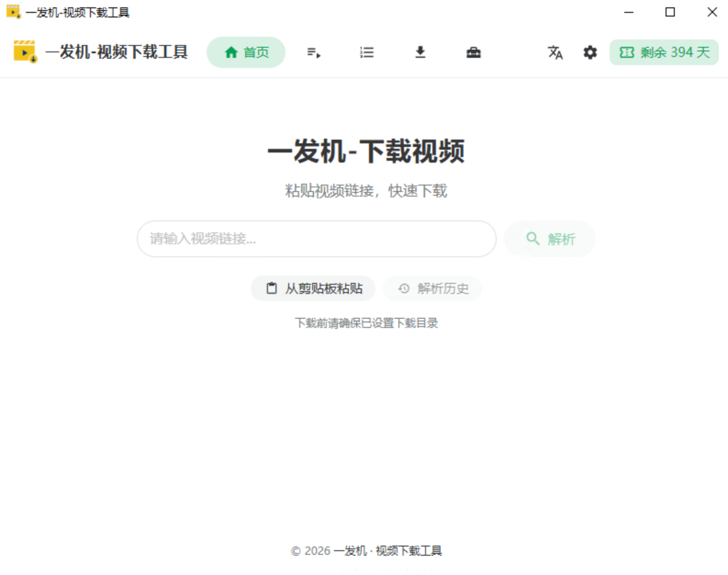Focus the 请输入视频链接 input field
728x575 pixels.
coord(317,239)
